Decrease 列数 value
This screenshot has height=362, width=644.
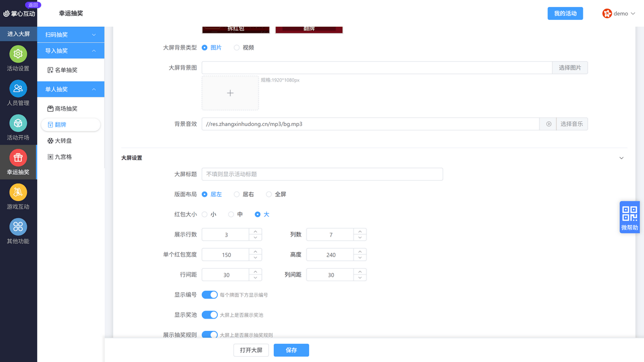click(x=360, y=238)
